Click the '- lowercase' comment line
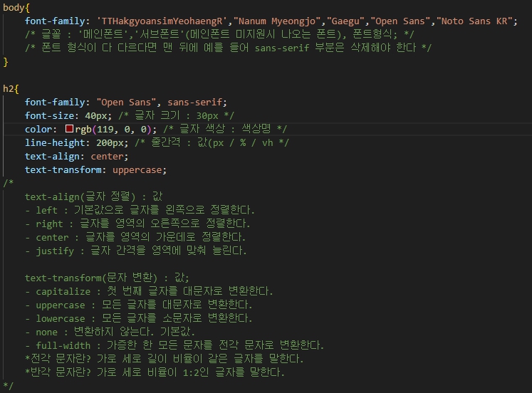 tap(139, 318)
